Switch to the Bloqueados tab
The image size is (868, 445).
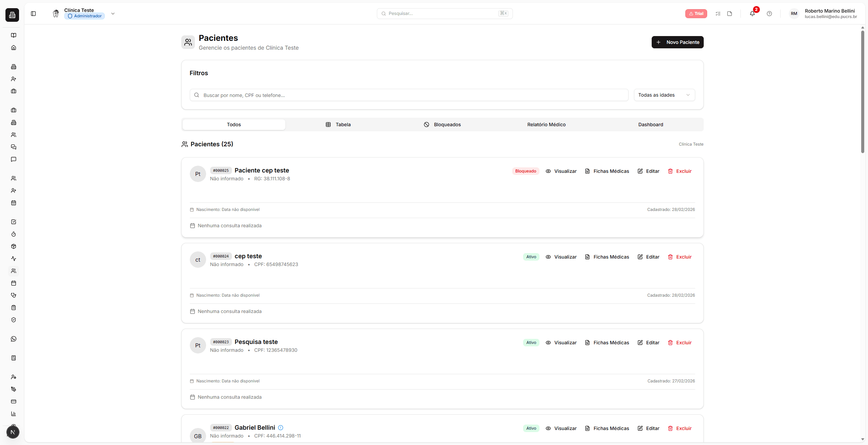click(x=442, y=125)
